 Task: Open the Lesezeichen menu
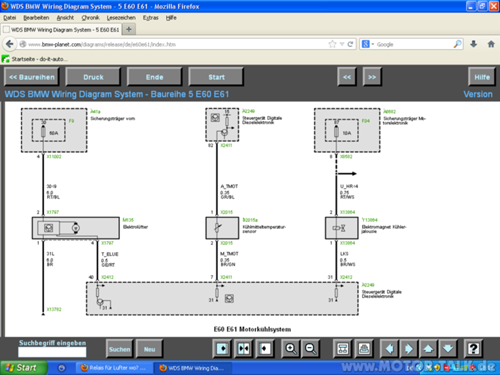click(121, 18)
